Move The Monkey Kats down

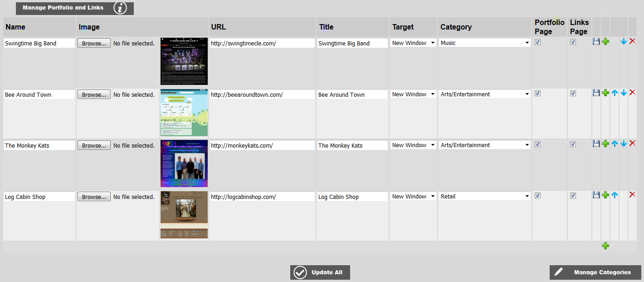pos(624,143)
